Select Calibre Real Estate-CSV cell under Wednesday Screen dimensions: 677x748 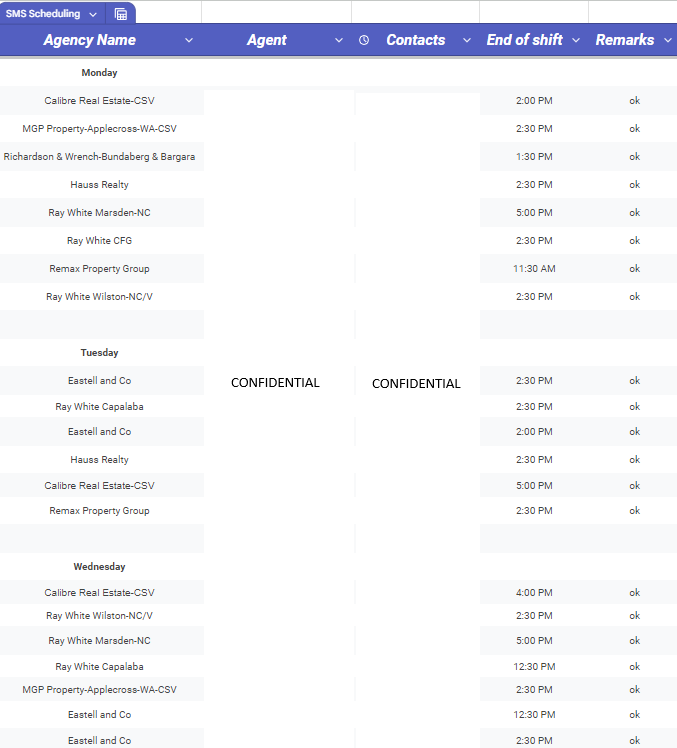tap(99, 592)
